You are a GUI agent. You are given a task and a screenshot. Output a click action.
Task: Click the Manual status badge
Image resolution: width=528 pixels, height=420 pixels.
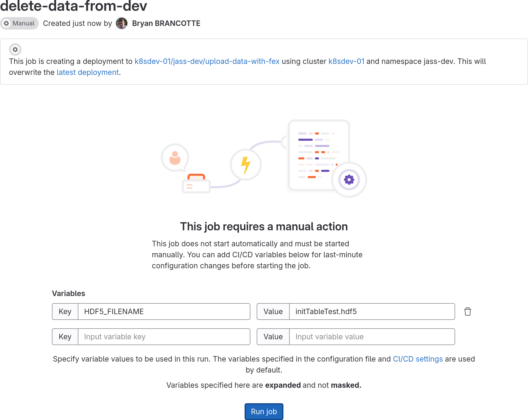click(20, 23)
